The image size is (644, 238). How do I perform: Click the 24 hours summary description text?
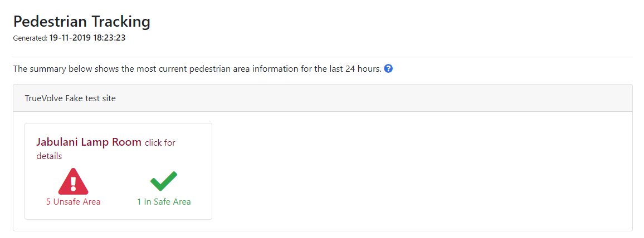point(198,69)
